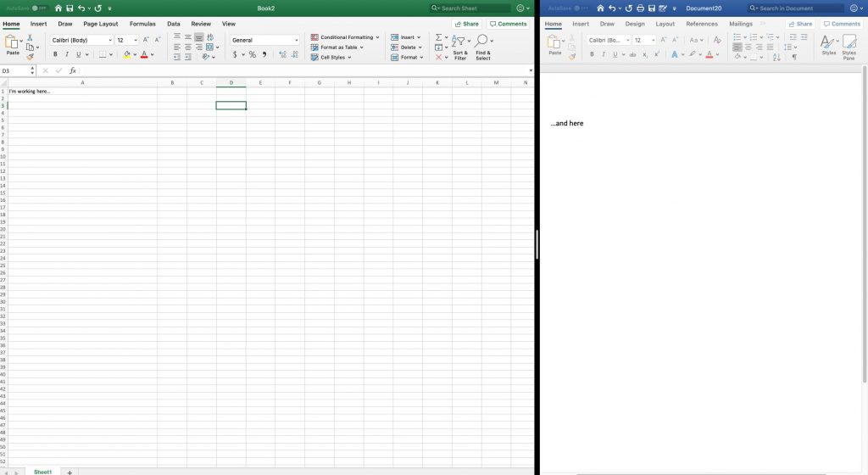This screenshot has height=475, width=868.
Task: Open Excel Review tab
Action: point(201,24)
